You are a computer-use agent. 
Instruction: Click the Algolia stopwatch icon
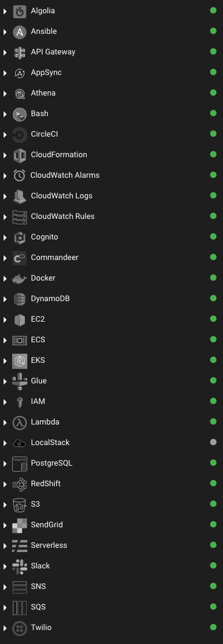point(19,11)
